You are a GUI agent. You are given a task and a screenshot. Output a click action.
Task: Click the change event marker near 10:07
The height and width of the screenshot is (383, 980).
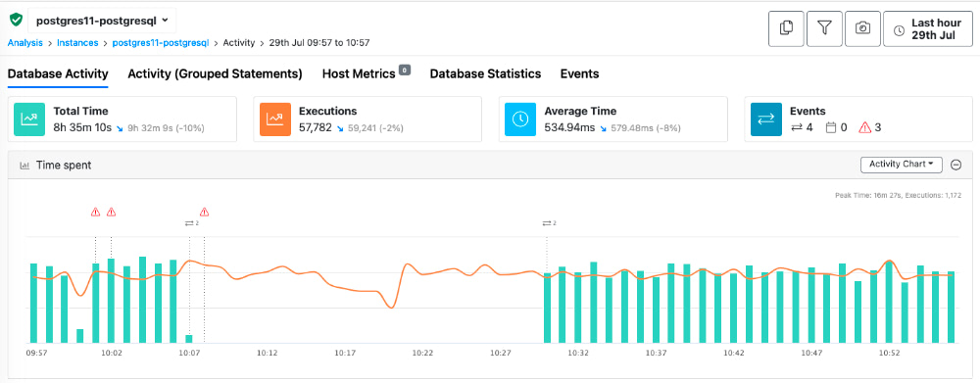(x=191, y=223)
